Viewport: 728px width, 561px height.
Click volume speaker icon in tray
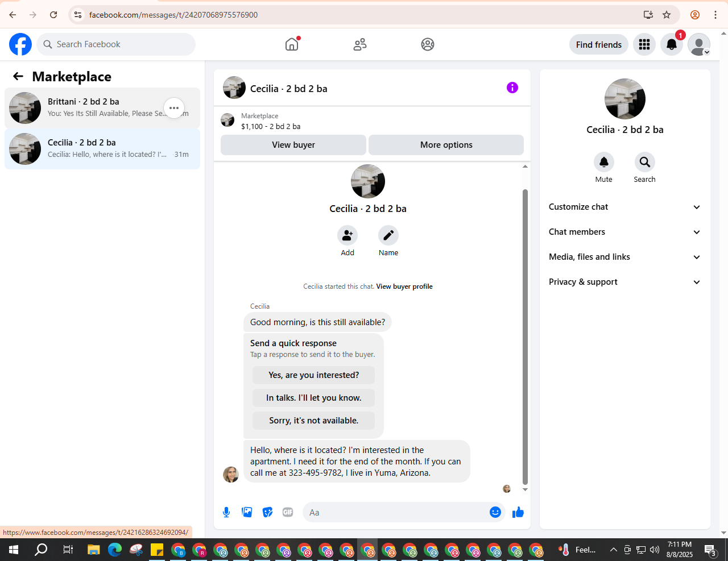[655, 550]
